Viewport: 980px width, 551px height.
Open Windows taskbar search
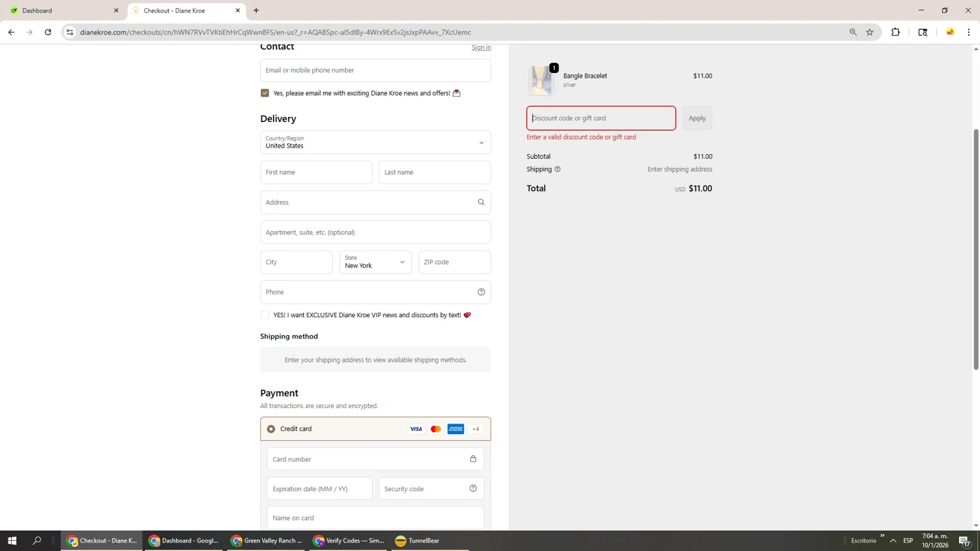[37, 541]
